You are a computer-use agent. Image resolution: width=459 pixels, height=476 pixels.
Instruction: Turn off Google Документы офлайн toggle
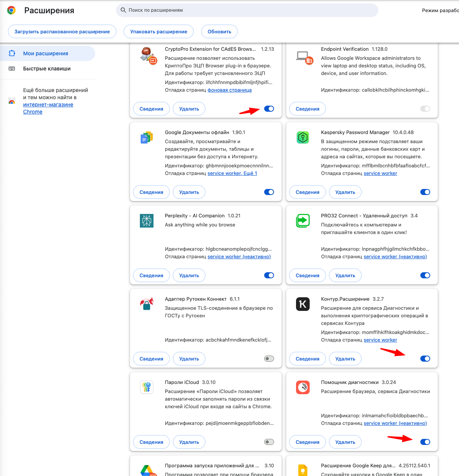pos(269,192)
